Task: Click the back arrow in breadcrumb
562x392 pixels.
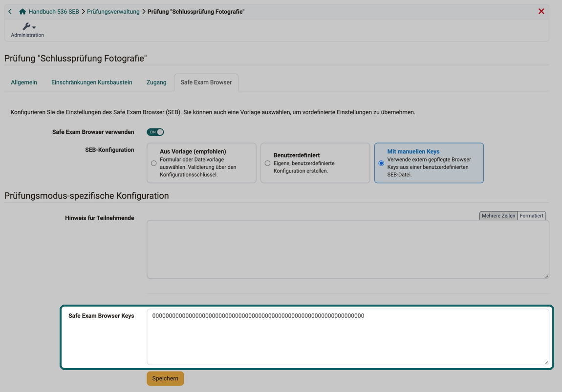Action: (10, 11)
